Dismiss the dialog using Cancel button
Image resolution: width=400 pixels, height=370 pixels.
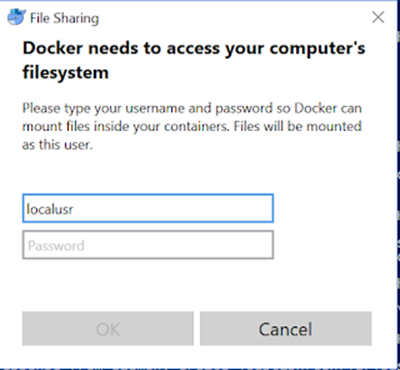[x=286, y=329]
